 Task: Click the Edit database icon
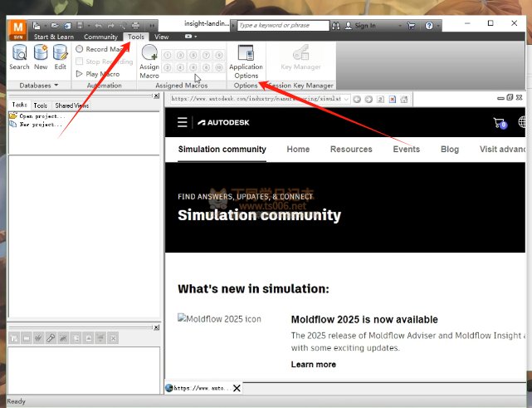61,57
